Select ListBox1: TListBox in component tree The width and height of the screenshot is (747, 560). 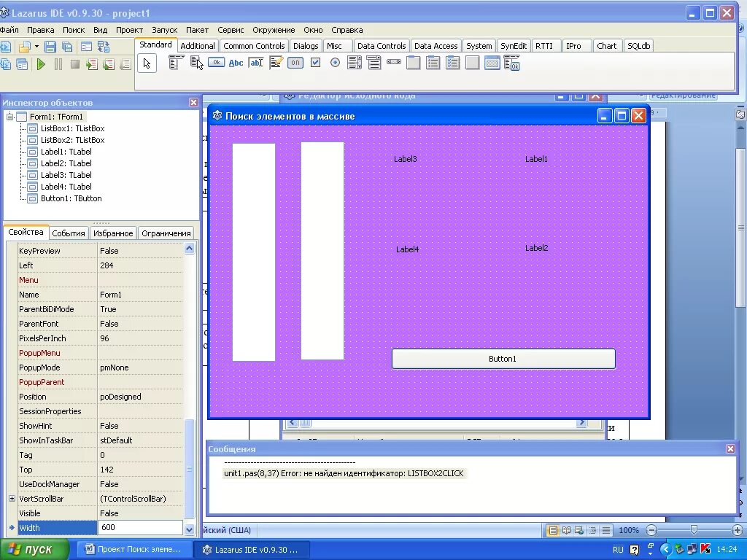tap(72, 128)
